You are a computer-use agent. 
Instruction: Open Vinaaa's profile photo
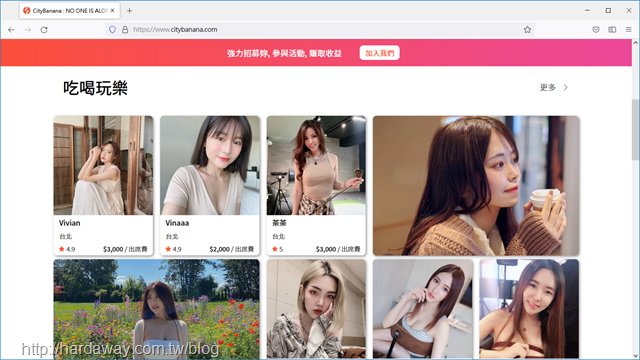click(210, 165)
